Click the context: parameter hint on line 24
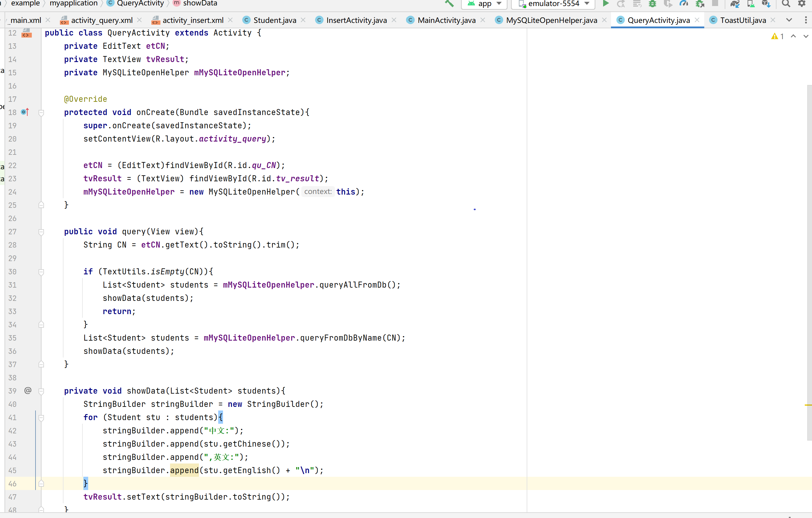 tap(318, 192)
